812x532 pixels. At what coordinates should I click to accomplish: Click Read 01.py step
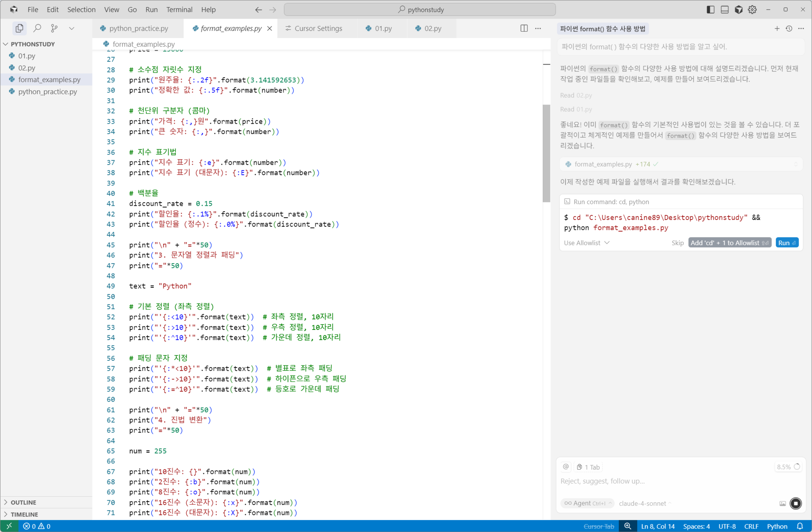coord(576,109)
